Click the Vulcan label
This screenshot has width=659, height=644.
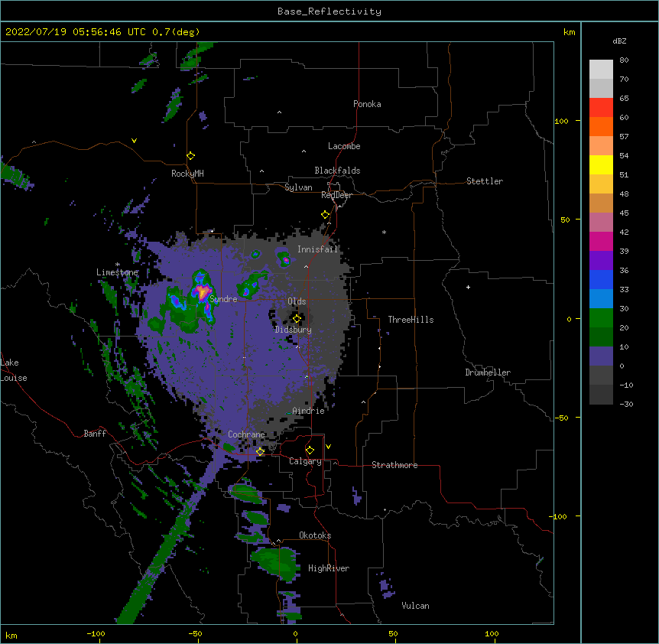point(415,606)
